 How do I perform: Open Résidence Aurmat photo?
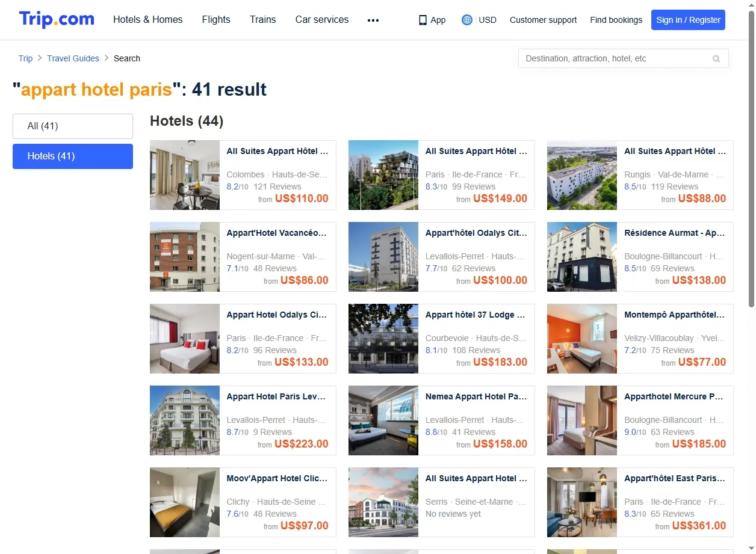point(582,257)
